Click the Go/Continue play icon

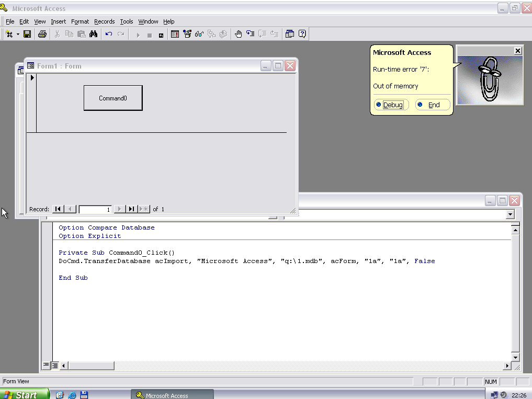[x=138, y=35]
